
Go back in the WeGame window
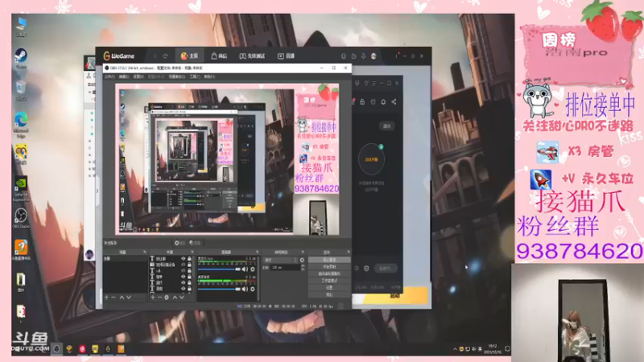click(155, 56)
